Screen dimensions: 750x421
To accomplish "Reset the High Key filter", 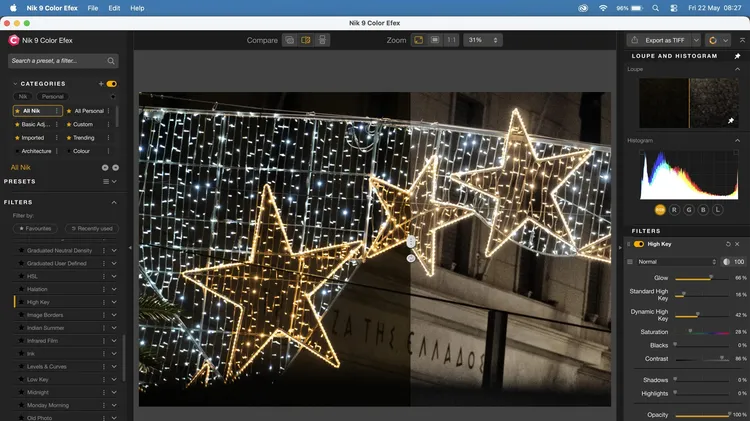I will [728, 244].
